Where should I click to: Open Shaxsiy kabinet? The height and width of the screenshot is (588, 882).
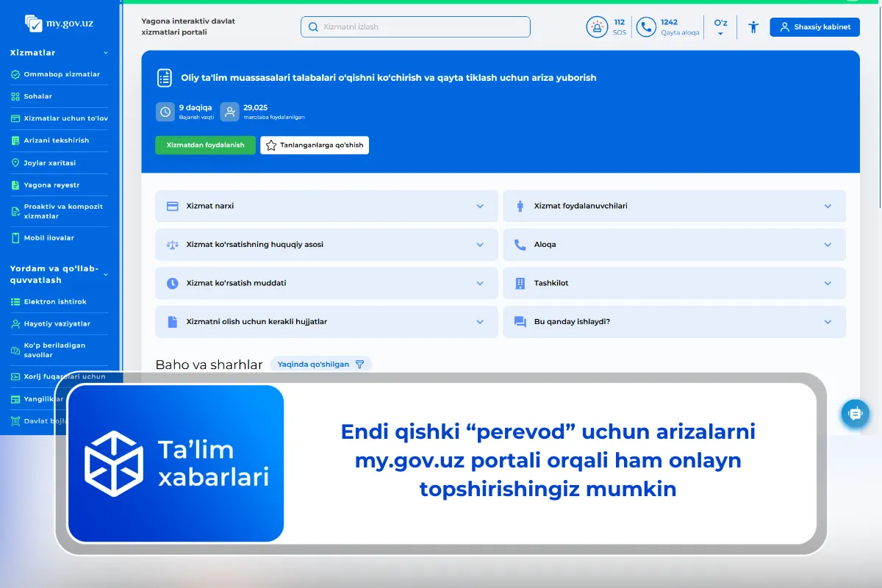[x=814, y=26]
